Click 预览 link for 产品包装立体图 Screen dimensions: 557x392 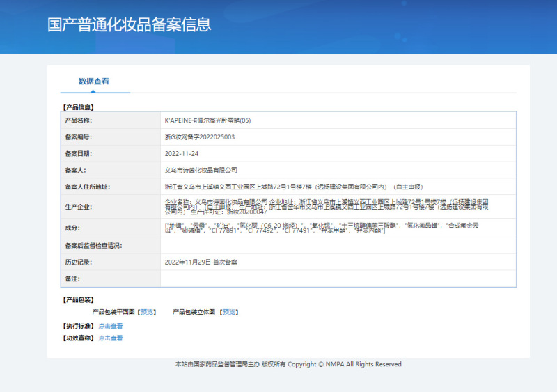[x=229, y=312]
